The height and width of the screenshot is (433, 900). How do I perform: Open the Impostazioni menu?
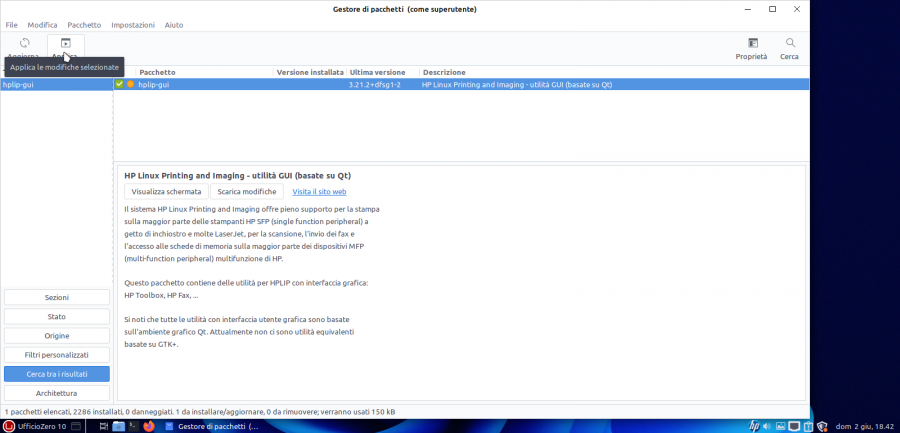(x=133, y=24)
